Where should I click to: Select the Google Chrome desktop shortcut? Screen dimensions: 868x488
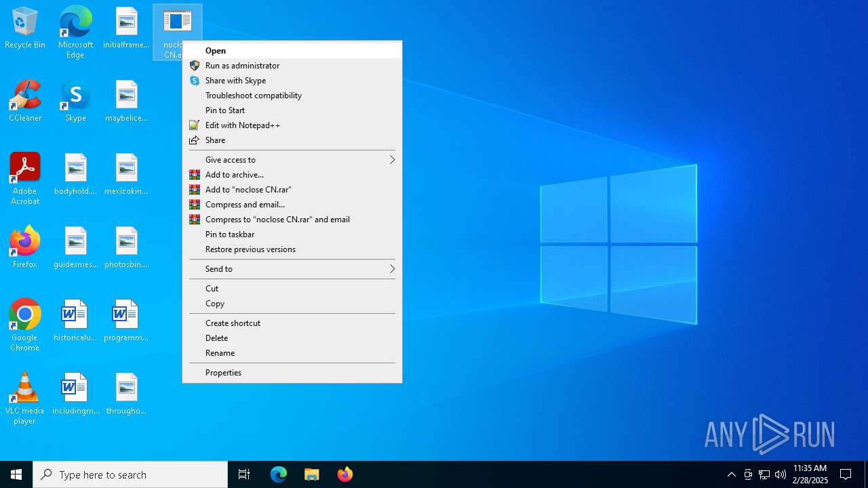pos(25,325)
